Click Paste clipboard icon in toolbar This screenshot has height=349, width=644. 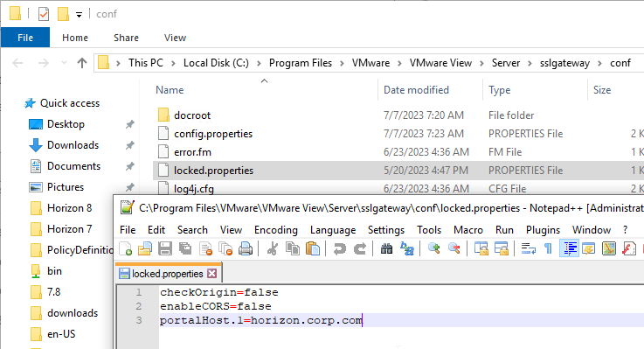[x=313, y=249]
